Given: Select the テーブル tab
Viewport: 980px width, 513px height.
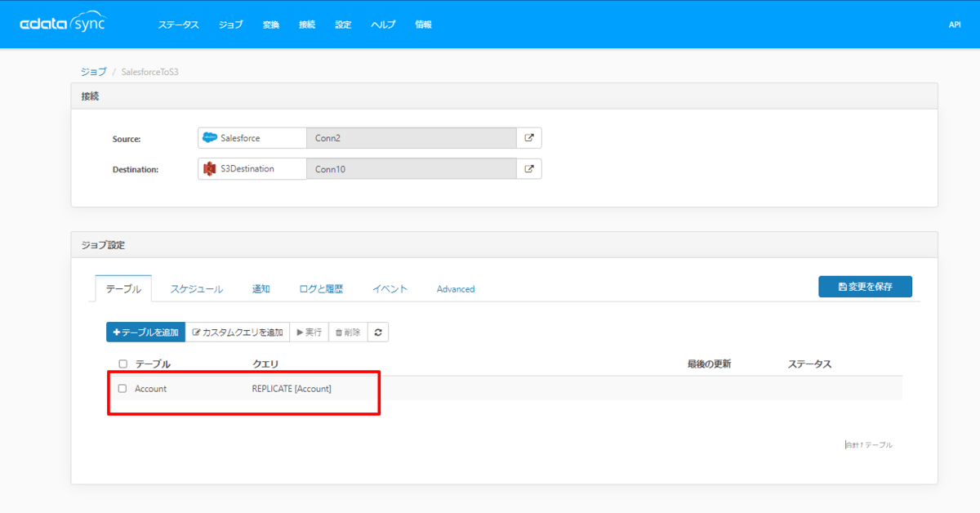Looking at the screenshot, I should (123, 289).
